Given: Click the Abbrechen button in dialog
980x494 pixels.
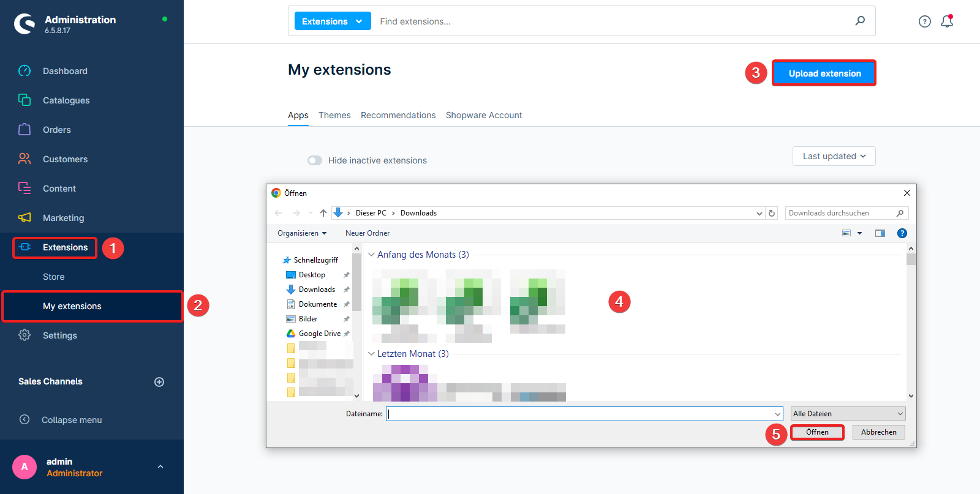Looking at the screenshot, I should pyautogui.click(x=878, y=432).
